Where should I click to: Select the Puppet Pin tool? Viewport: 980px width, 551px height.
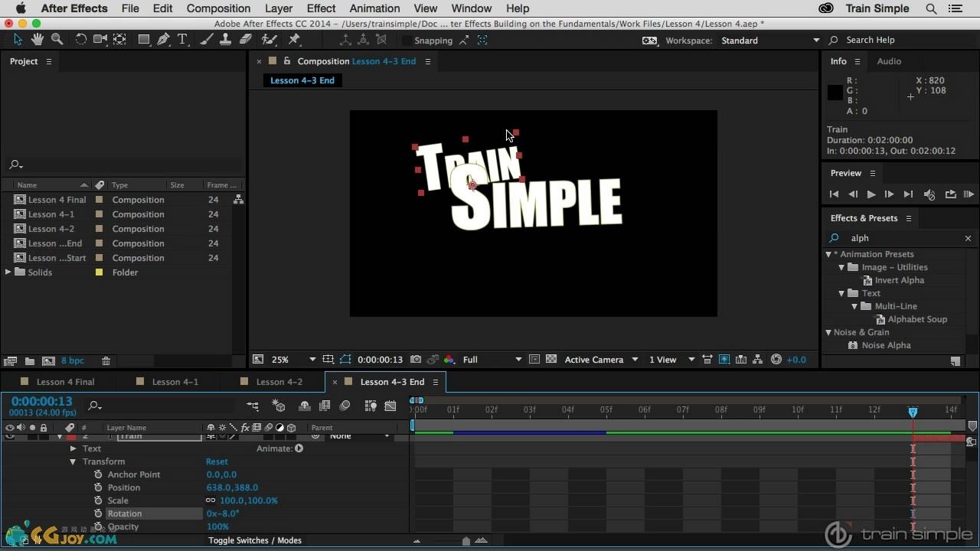(294, 40)
